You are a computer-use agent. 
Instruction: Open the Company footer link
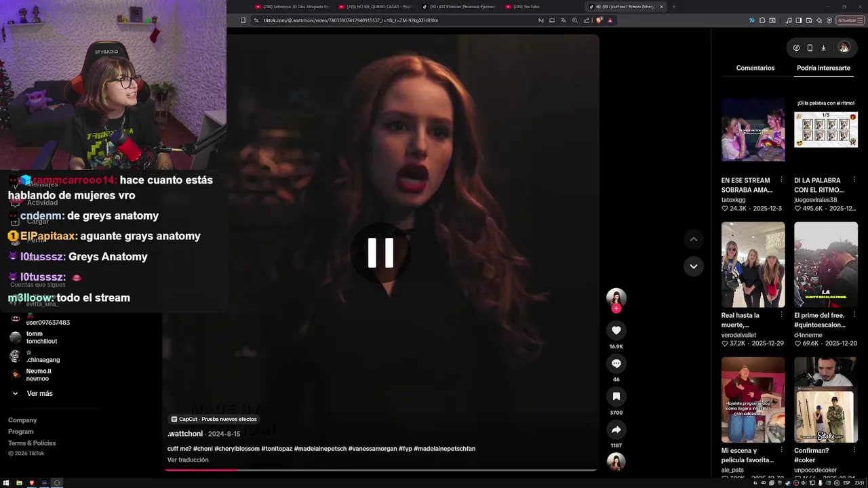tap(22, 420)
